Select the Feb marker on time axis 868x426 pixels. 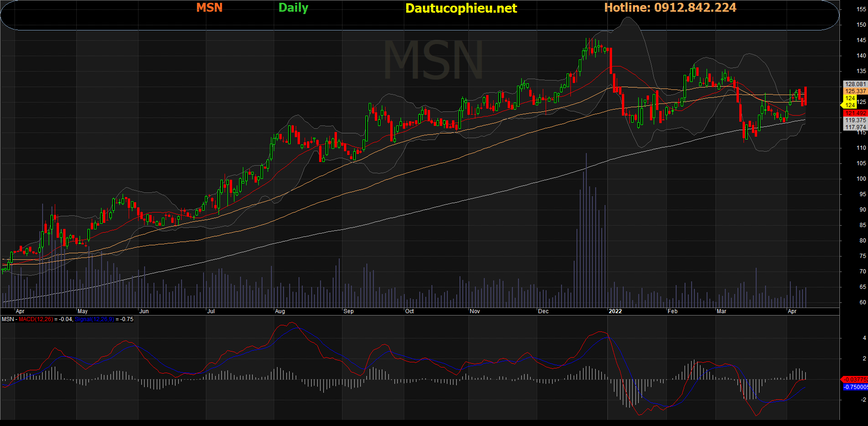coord(672,311)
